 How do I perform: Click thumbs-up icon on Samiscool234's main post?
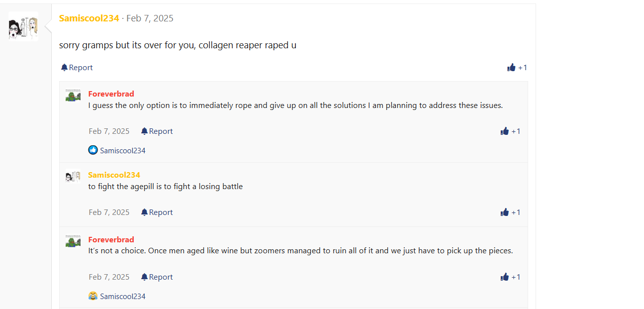click(511, 68)
